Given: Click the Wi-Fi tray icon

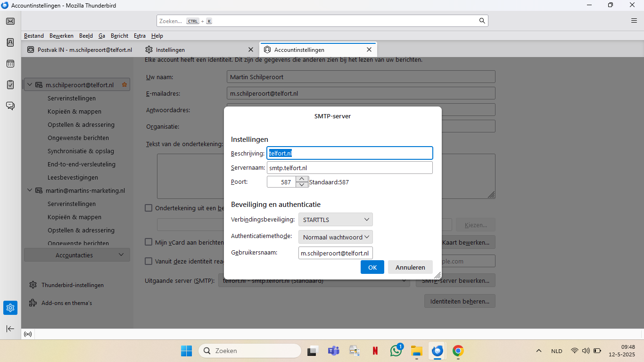Looking at the screenshot, I should click(x=574, y=351).
